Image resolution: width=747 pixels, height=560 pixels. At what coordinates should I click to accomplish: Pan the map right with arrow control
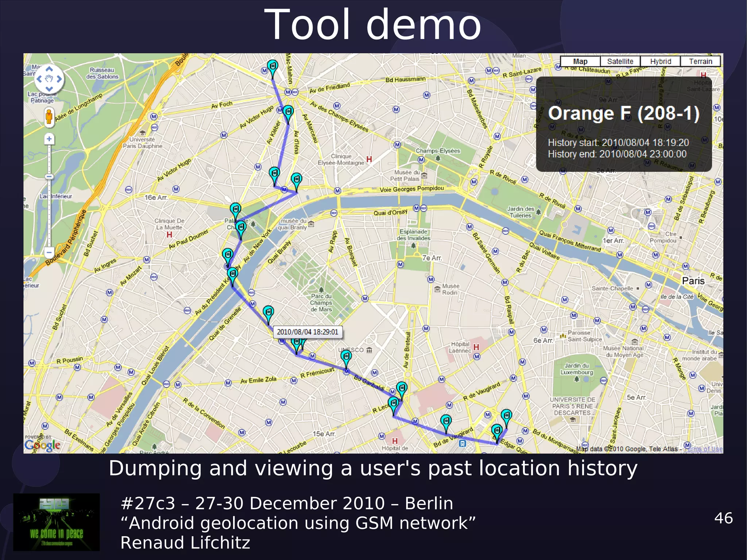click(59, 79)
